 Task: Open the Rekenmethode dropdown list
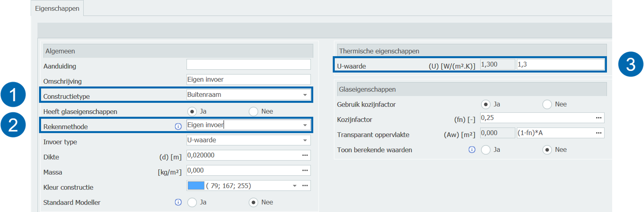[305, 125]
